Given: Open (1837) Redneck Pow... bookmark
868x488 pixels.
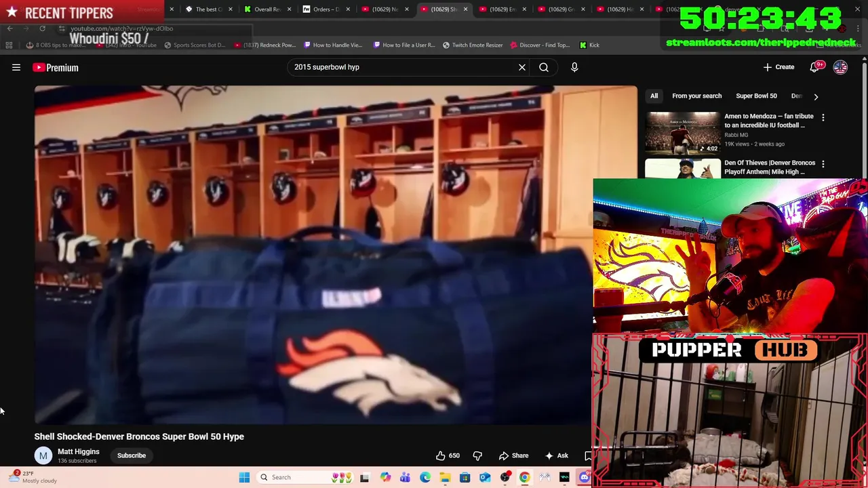Looking at the screenshot, I should [265, 45].
